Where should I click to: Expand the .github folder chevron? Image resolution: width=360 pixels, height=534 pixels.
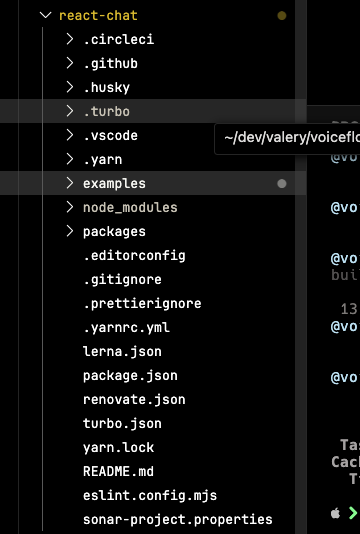click(70, 63)
